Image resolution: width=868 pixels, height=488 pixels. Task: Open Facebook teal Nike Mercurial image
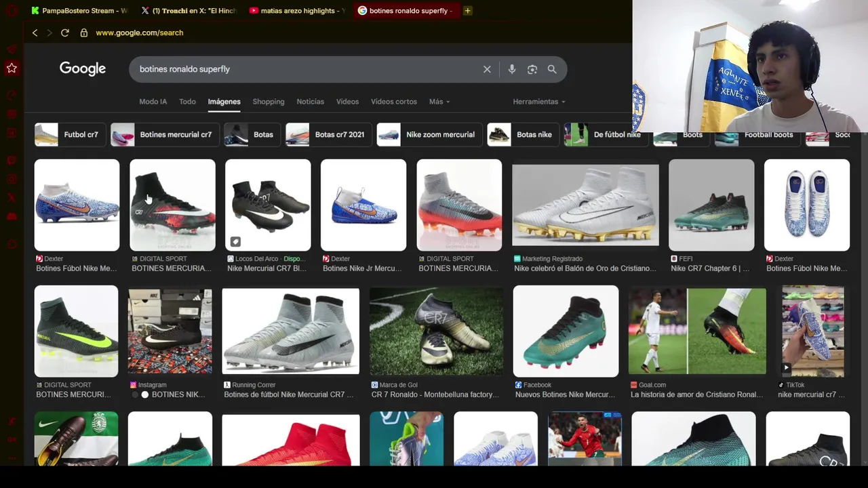pos(566,331)
